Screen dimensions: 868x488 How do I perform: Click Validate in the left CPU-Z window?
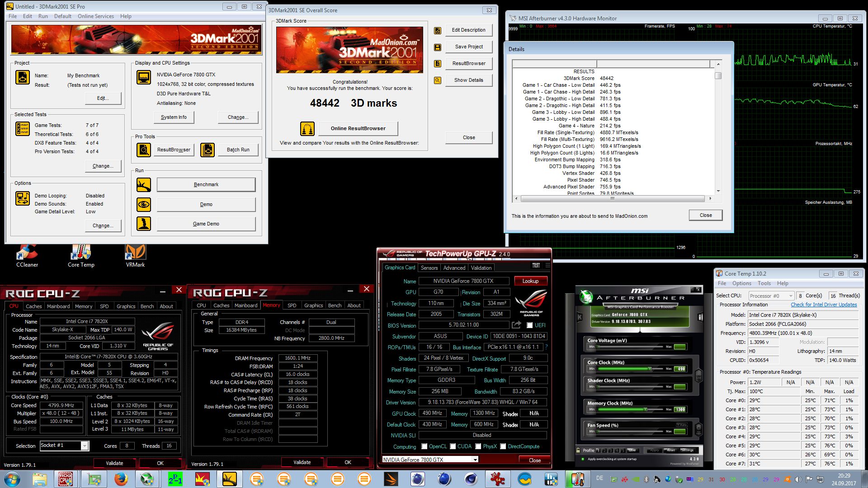point(114,463)
